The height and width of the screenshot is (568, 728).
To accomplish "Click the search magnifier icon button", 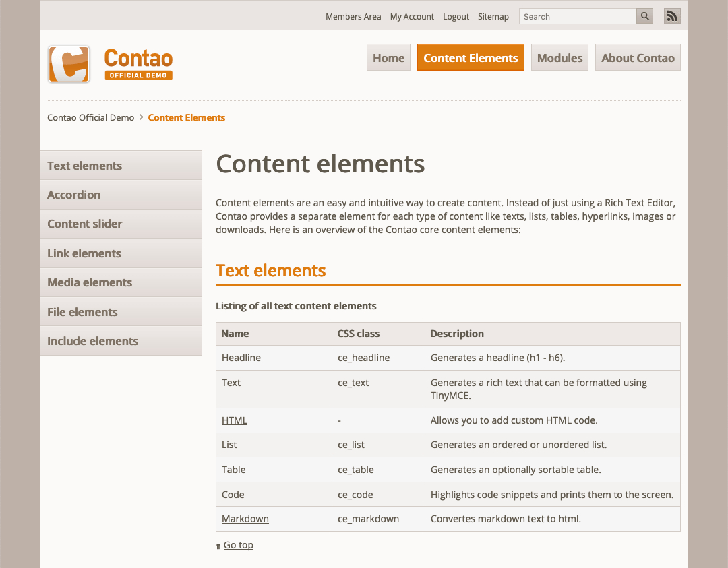I will pyautogui.click(x=644, y=16).
